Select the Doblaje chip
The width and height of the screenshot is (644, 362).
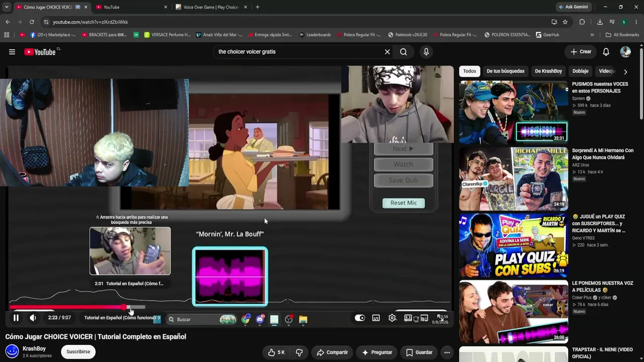pyautogui.click(x=581, y=71)
